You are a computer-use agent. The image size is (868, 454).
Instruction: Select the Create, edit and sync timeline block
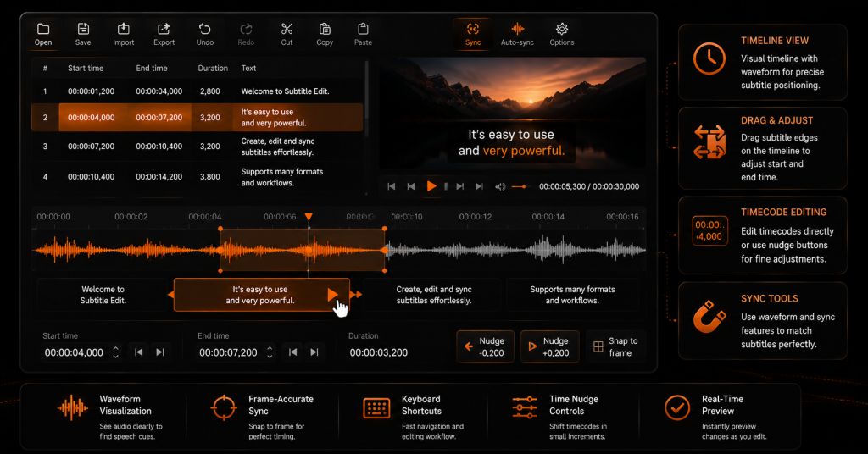tap(433, 295)
